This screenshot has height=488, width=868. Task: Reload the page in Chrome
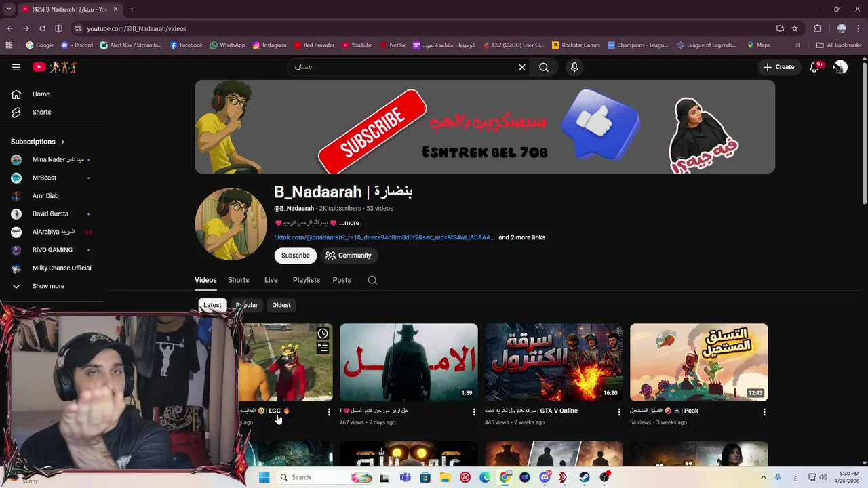[42, 28]
